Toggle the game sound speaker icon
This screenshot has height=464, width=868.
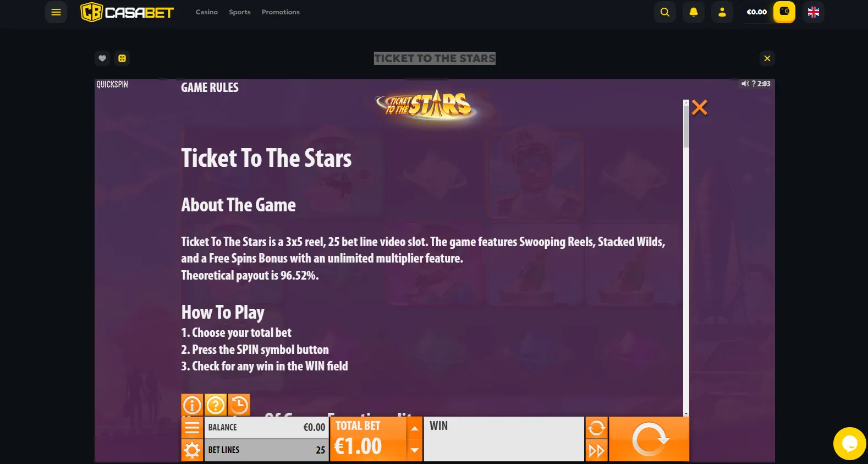pyautogui.click(x=745, y=84)
